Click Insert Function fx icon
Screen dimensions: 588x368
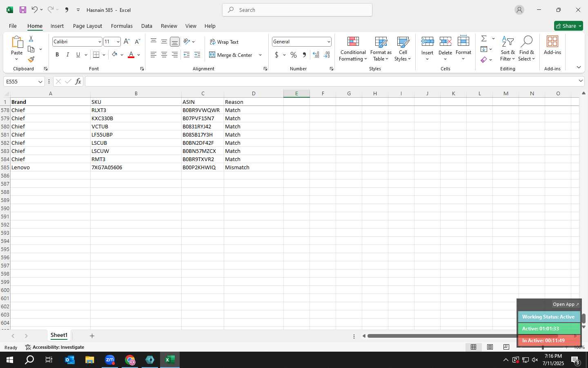coord(78,81)
